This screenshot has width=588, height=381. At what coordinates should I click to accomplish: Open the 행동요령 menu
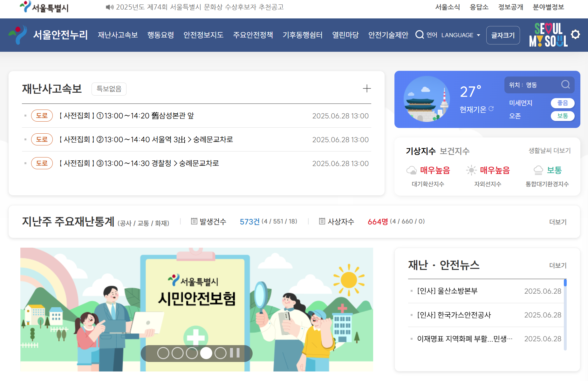pos(160,35)
